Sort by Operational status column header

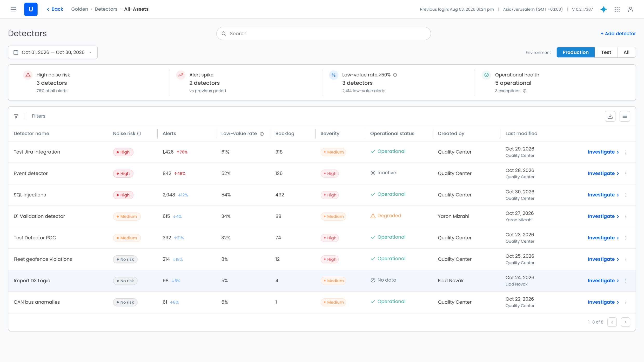tap(392, 133)
